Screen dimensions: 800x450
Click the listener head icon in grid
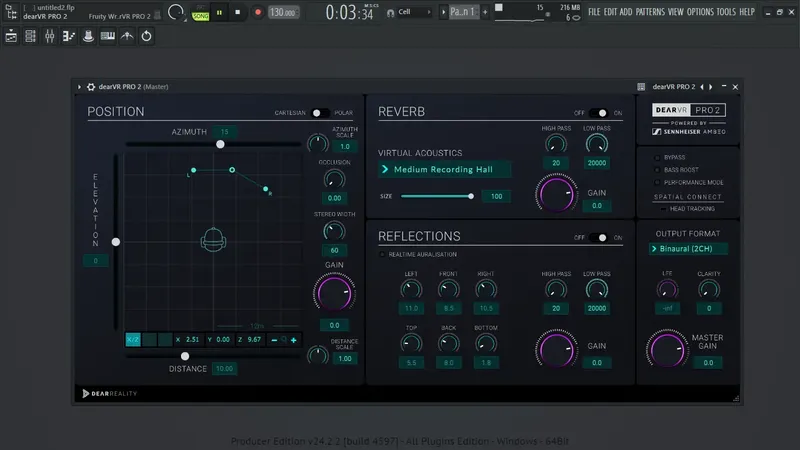[x=213, y=239]
